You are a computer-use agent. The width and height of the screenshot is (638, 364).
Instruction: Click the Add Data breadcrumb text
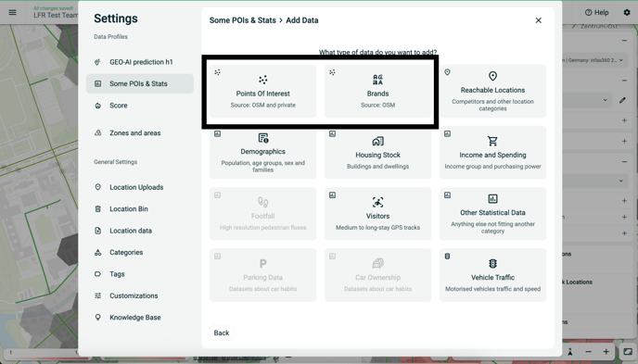pos(302,20)
